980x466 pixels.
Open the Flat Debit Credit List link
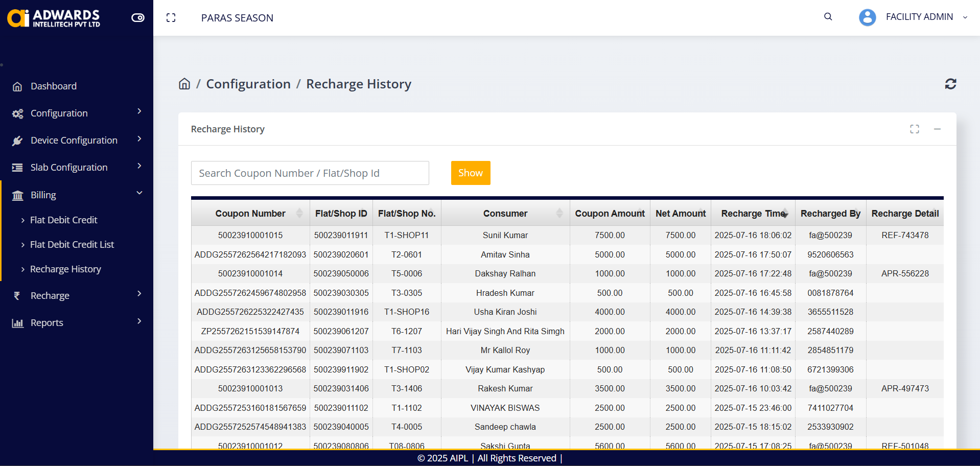72,245
